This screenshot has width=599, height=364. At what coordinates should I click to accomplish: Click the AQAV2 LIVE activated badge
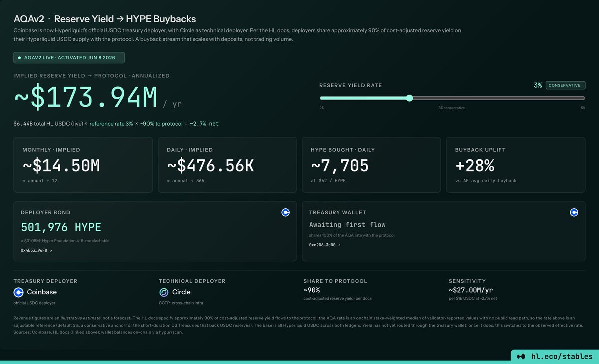click(x=69, y=58)
